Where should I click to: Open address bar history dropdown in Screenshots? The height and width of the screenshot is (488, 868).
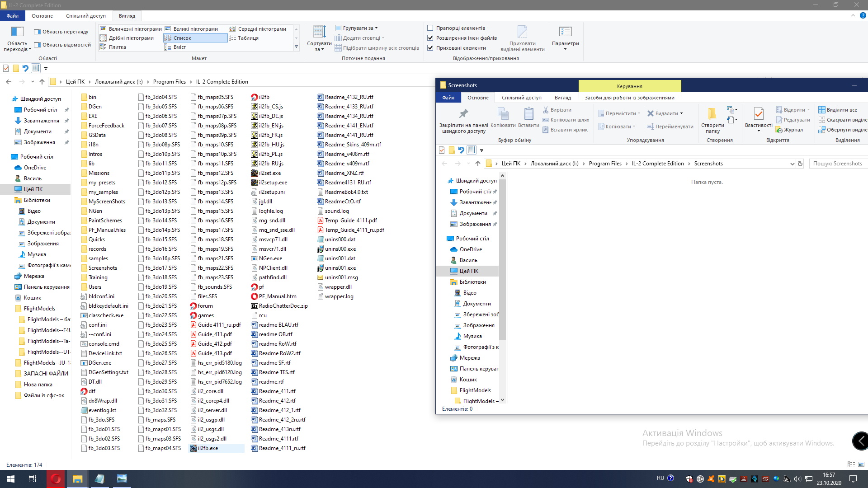(792, 164)
